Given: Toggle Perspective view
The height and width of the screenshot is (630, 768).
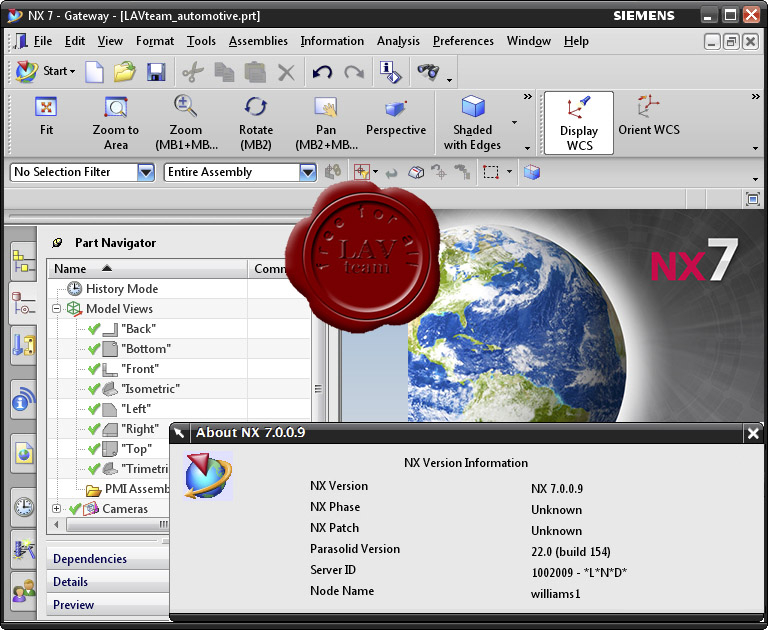Looking at the screenshot, I should pyautogui.click(x=396, y=118).
